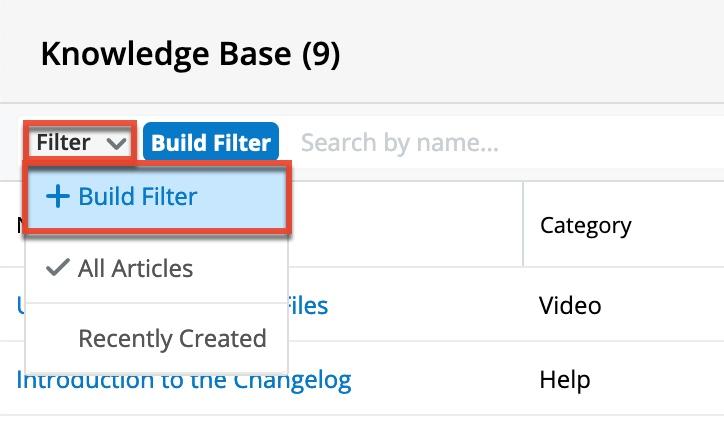
Task: Select the All Articles filter option
Action: click(135, 268)
